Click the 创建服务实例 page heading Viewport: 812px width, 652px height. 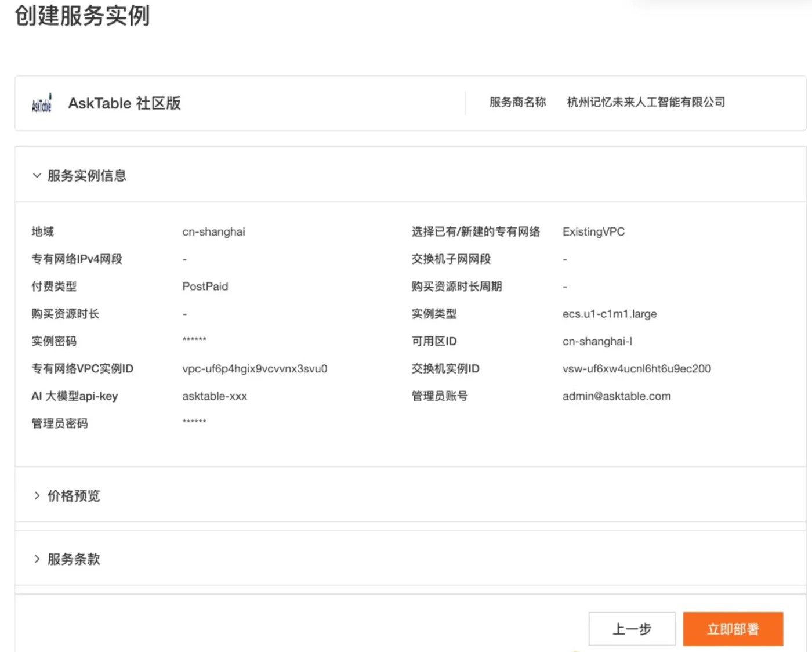point(82,16)
